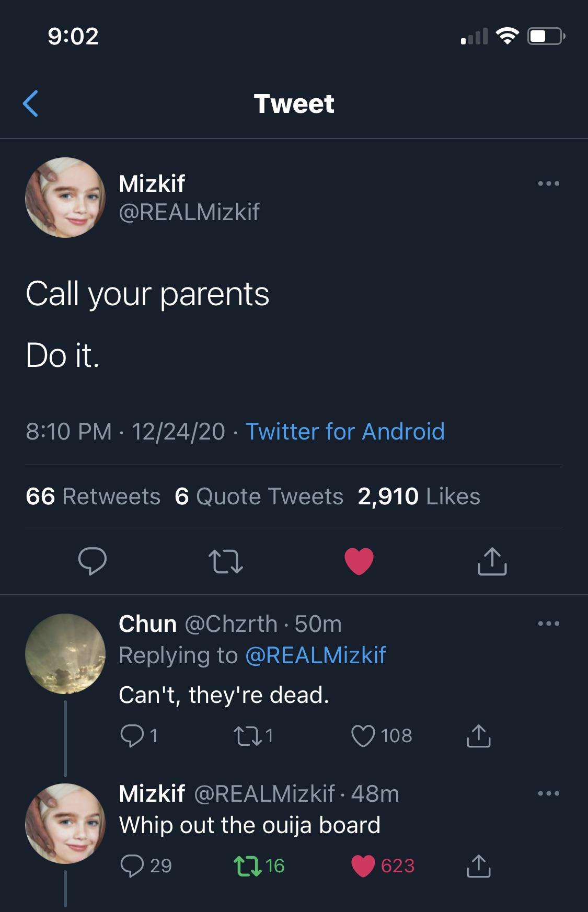Open Chun's profile avatar

click(65, 654)
